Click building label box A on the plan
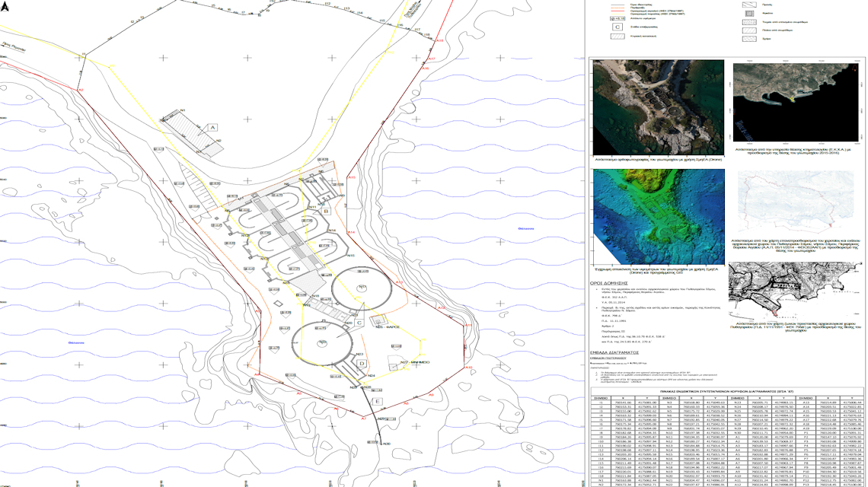Image resolution: width=868 pixels, height=487 pixels. (x=212, y=127)
